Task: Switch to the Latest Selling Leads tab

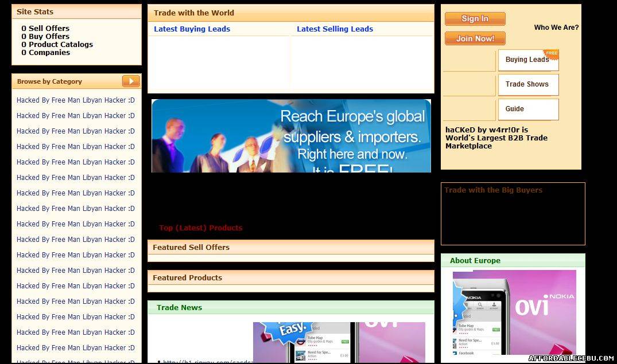Action: [x=335, y=29]
